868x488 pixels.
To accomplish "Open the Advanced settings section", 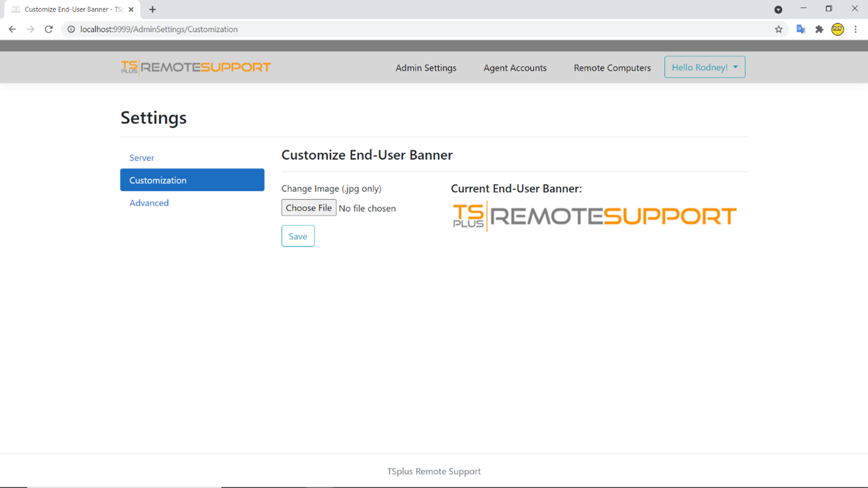I will tap(149, 203).
